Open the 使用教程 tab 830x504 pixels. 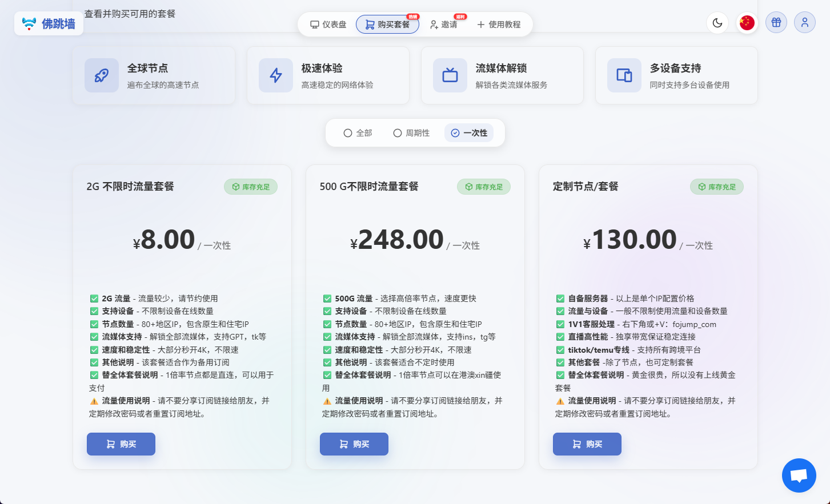tap(499, 25)
